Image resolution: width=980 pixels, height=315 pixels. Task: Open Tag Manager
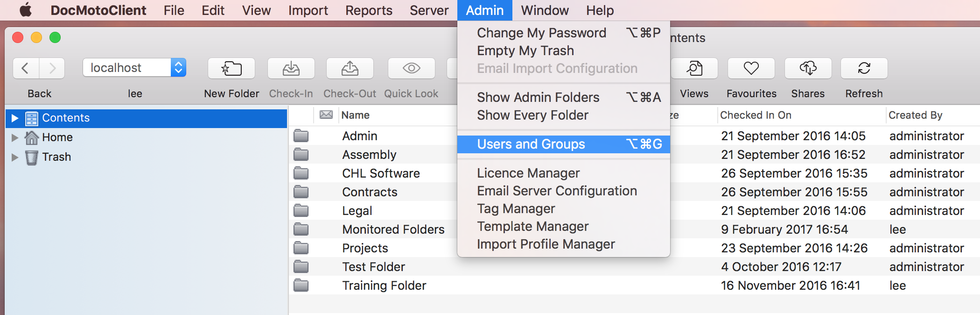[x=564, y=208]
